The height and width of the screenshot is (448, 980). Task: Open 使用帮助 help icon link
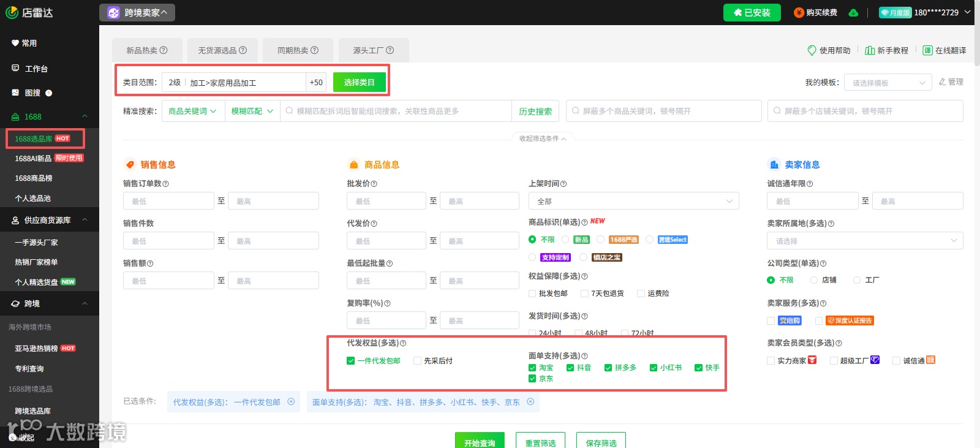[x=812, y=50]
